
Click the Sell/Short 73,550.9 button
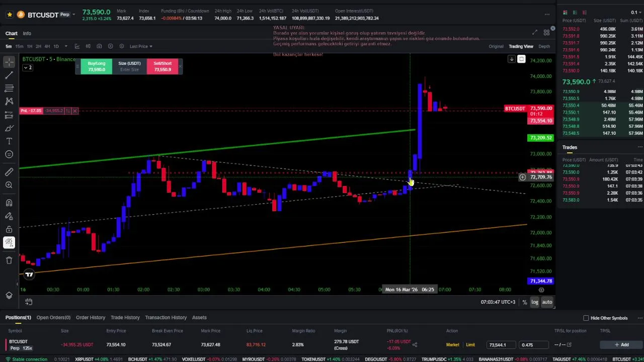point(163,66)
